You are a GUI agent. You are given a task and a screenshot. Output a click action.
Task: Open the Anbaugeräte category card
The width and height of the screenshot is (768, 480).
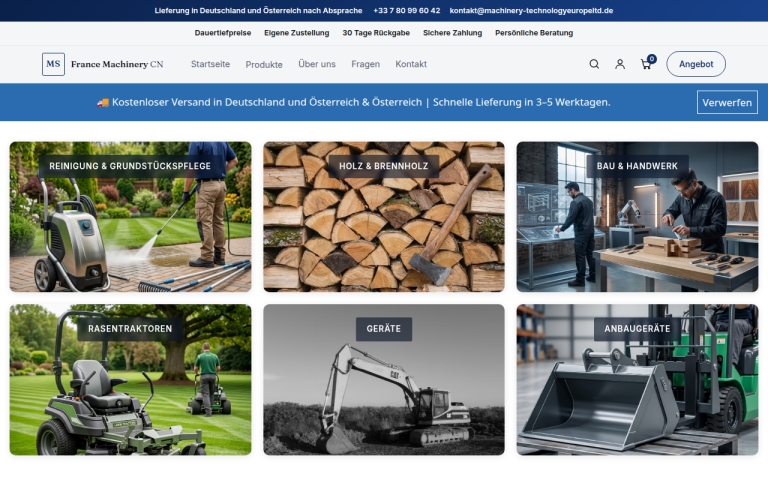(637, 380)
